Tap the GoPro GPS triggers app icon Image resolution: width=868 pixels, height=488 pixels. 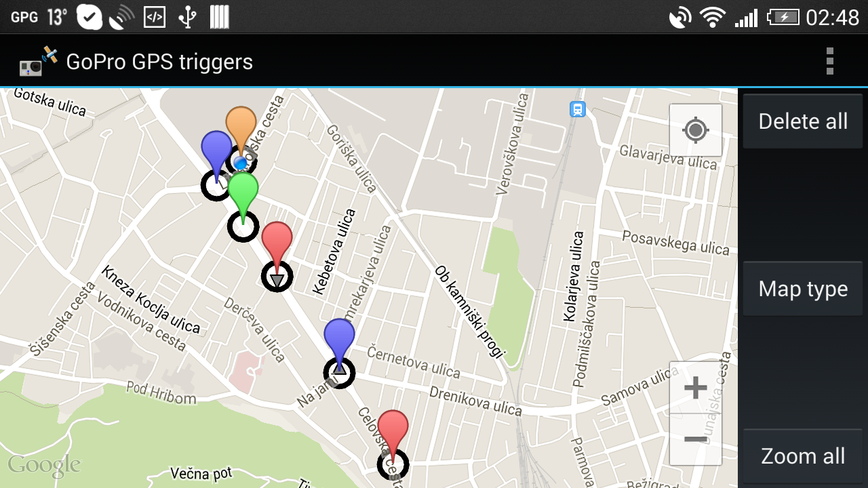pyautogui.click(x=30, y=61)
